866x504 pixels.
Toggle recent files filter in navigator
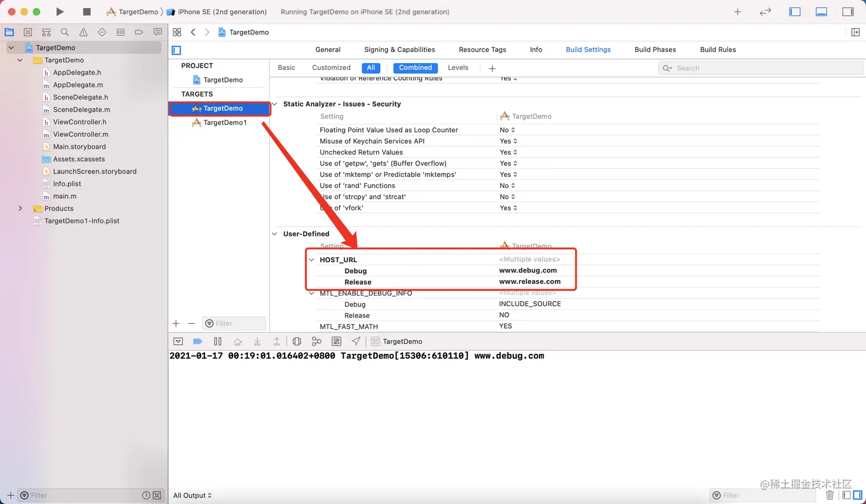pyautogui.click(x=146, y=495)
